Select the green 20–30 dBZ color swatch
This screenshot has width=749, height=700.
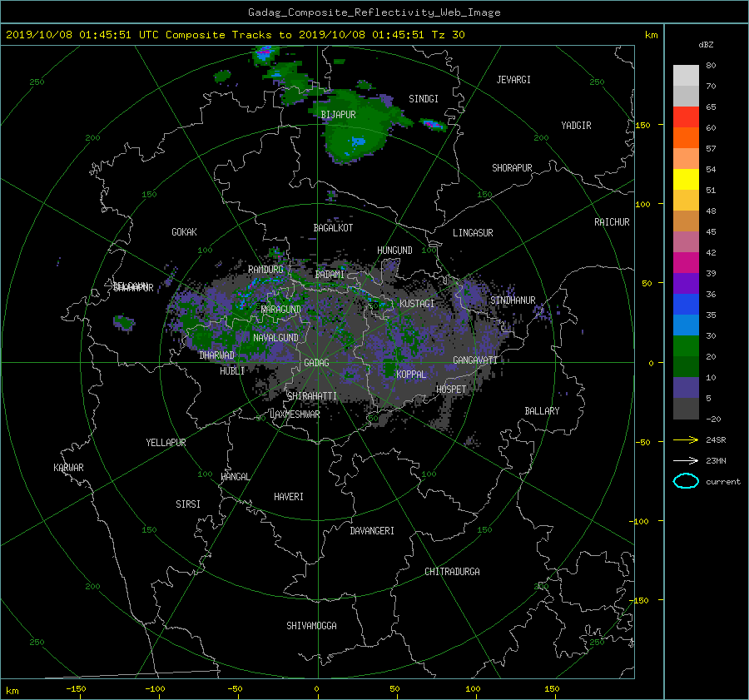click(x=686, y=346)
